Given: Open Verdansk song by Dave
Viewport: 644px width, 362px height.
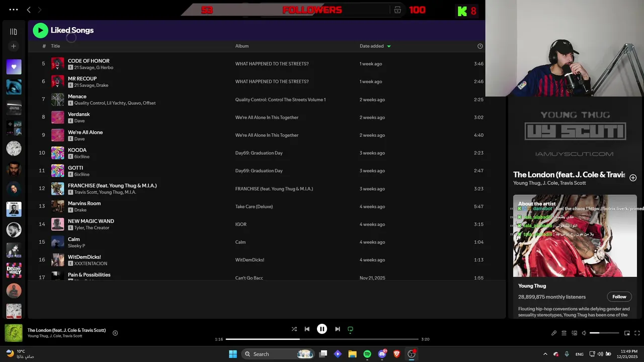Looking at the screenshot, I should (x=78, y=114).
